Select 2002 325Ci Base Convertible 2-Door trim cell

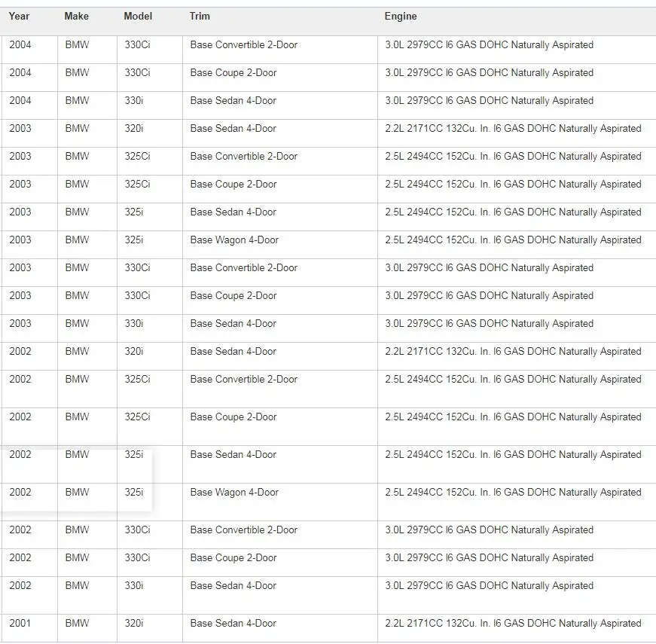tap(280, 389)
